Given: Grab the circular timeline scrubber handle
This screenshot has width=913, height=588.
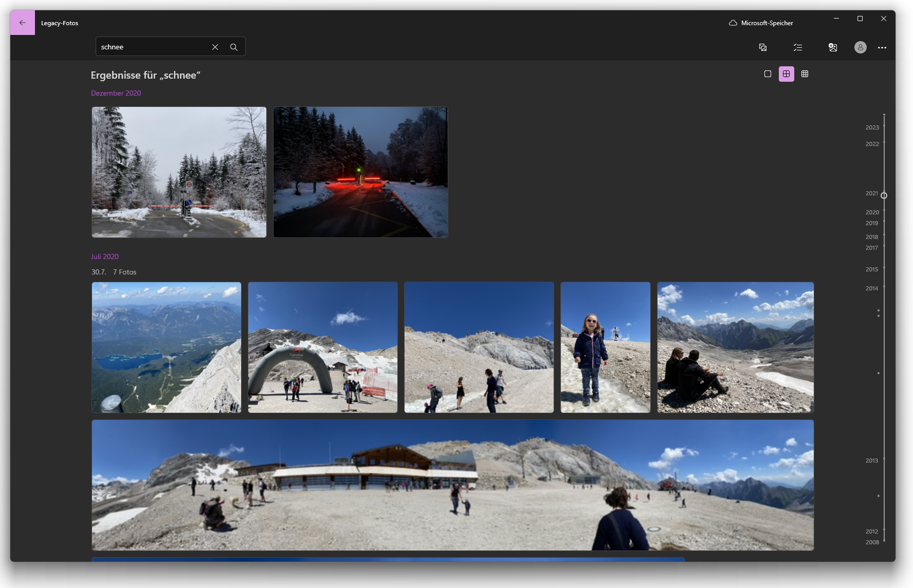Looking at the screenshot, I should click(884, 195).
